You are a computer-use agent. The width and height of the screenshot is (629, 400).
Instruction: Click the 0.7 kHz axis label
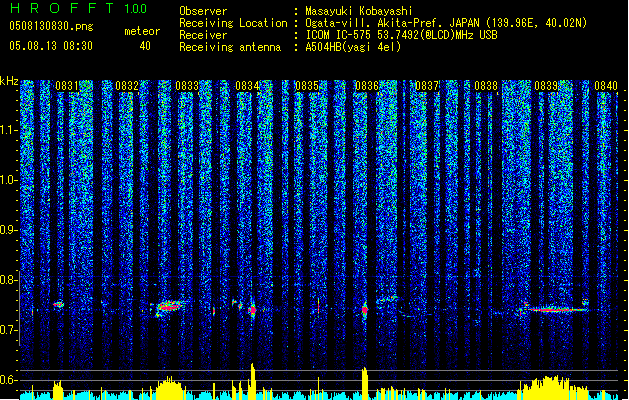(8, 330)
